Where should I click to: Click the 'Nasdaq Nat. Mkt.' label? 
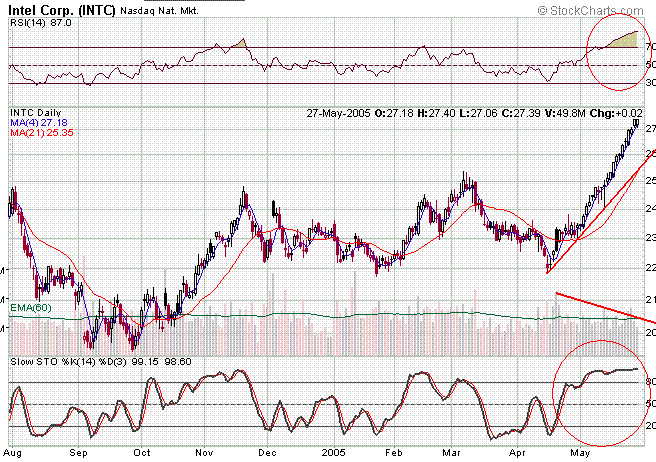pyautogui.click(x=159, y=11)
